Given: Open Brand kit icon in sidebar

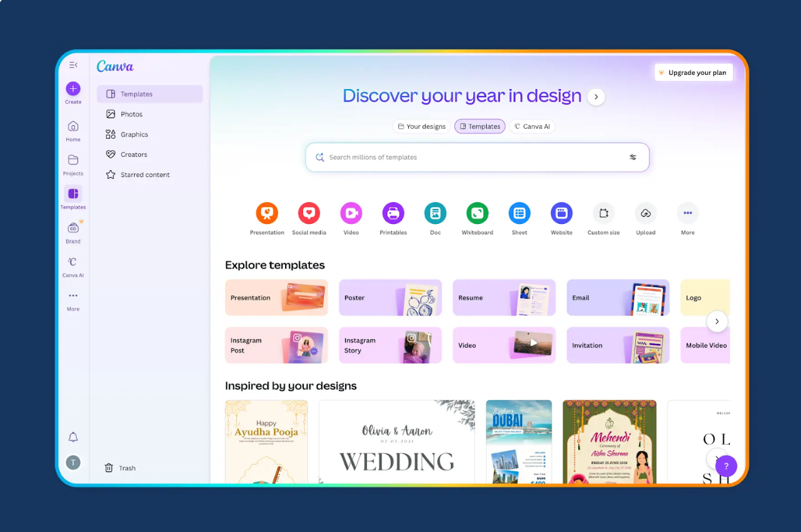Looking at the screenshot, I should [x=73, y=228].
